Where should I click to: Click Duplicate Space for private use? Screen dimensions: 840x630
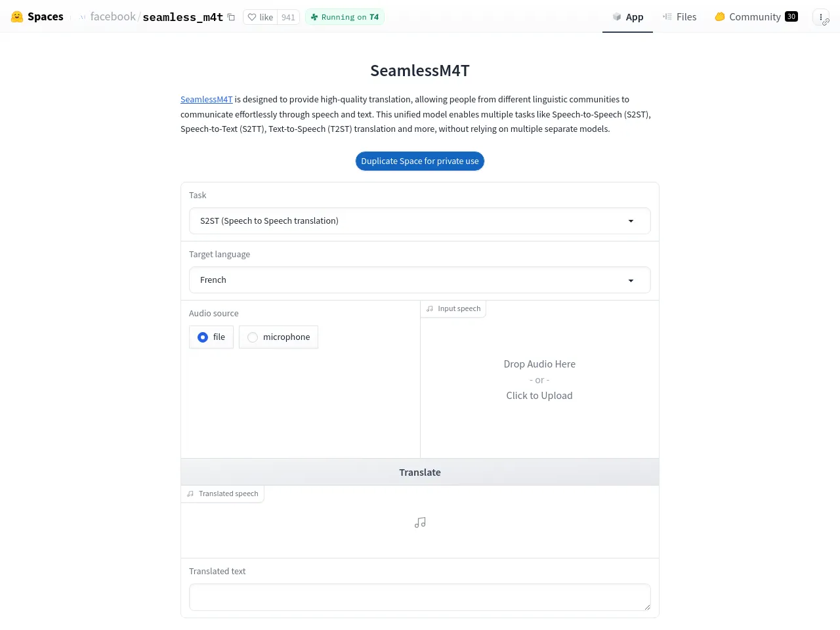tap(420, 161)
